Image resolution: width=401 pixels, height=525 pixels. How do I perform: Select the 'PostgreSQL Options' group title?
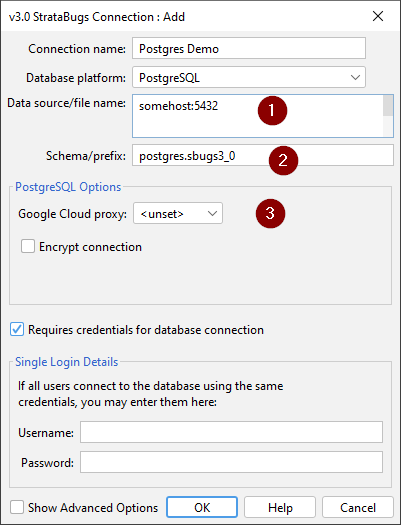click(68, 186)
